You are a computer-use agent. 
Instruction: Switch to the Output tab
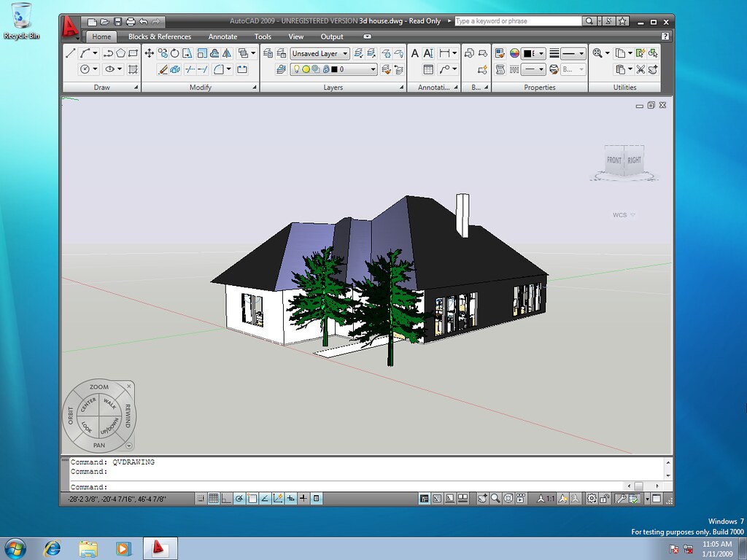(332, 36)
